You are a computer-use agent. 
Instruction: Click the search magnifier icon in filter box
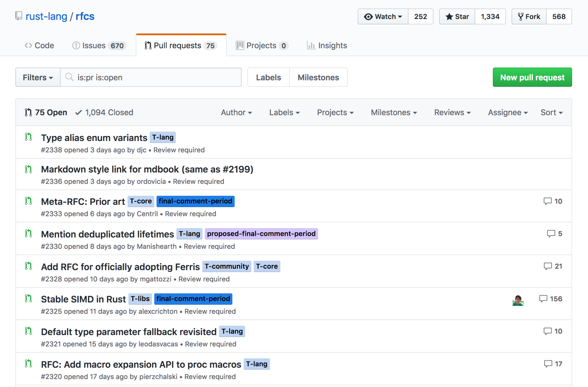click(69, 77)
